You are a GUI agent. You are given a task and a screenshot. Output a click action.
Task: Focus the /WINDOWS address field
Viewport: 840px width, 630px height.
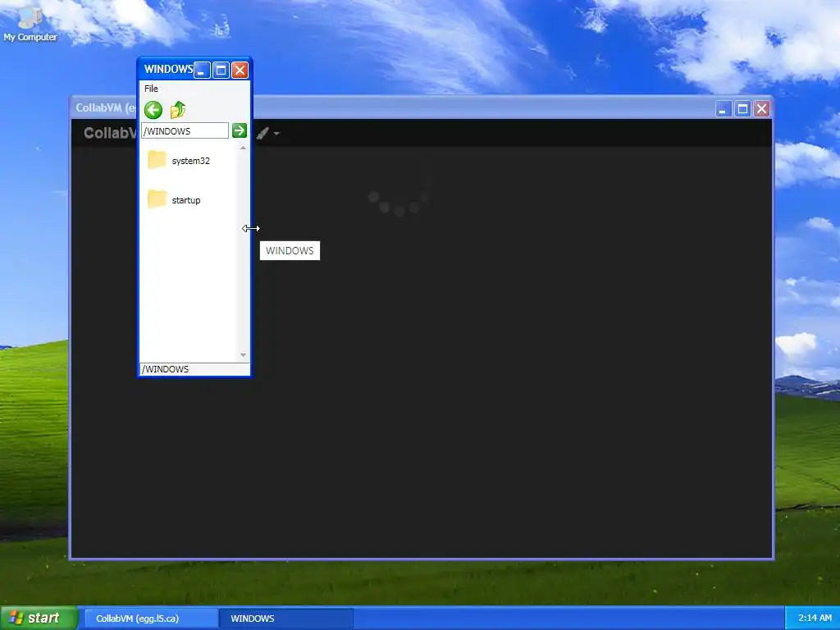pos(185,130)
